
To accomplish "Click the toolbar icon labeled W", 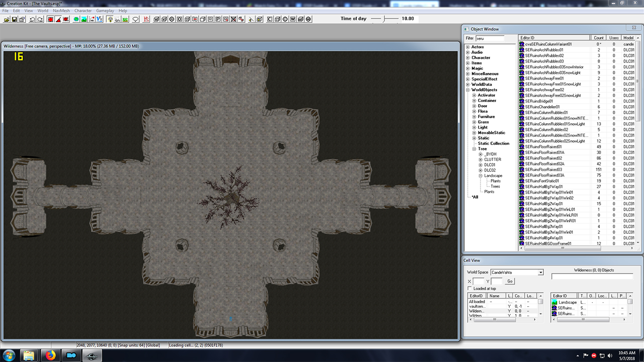I will (293, 19).
